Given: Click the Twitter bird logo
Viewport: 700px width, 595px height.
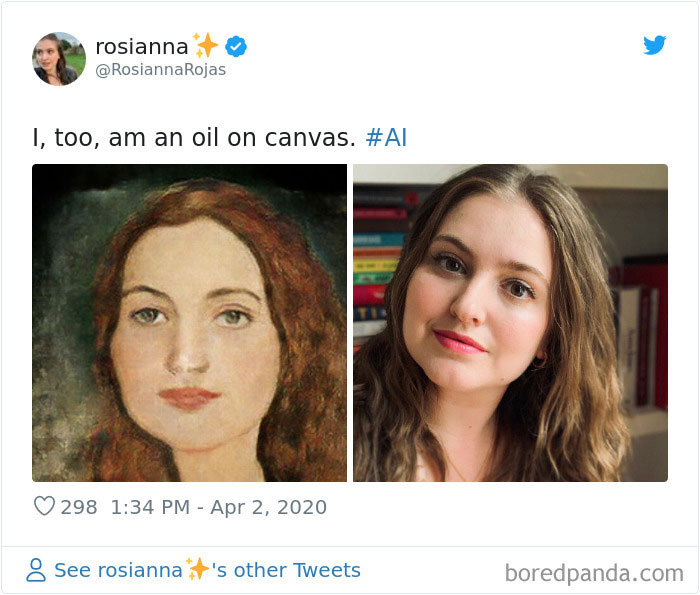Looking at the screenshot, I should [654, 45].
